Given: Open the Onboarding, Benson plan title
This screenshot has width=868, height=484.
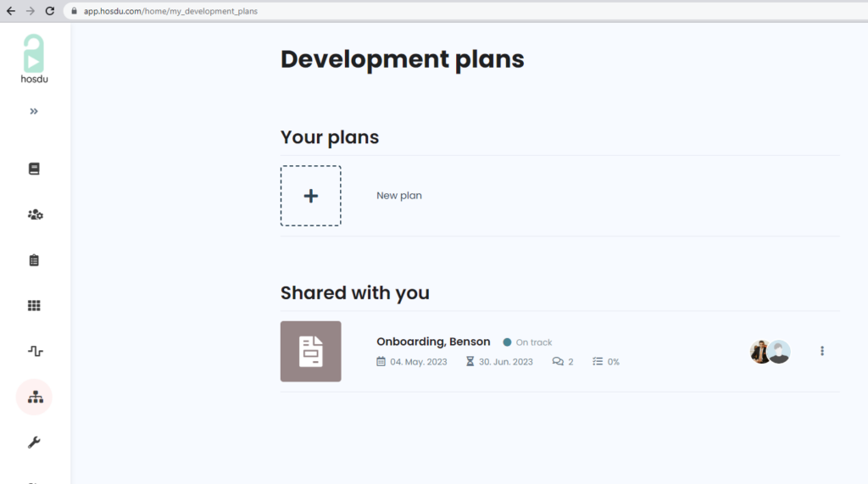Looking at the screenshot, I should 433,342.
